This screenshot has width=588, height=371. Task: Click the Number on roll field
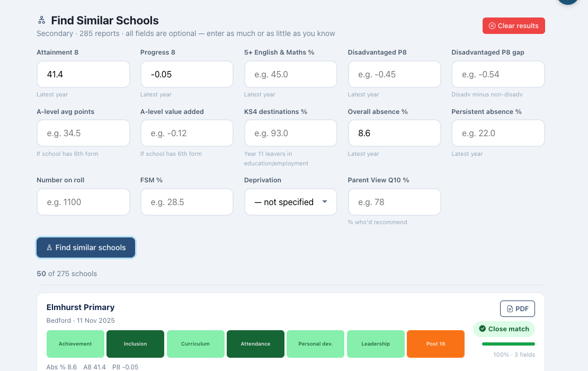(83, 202)
